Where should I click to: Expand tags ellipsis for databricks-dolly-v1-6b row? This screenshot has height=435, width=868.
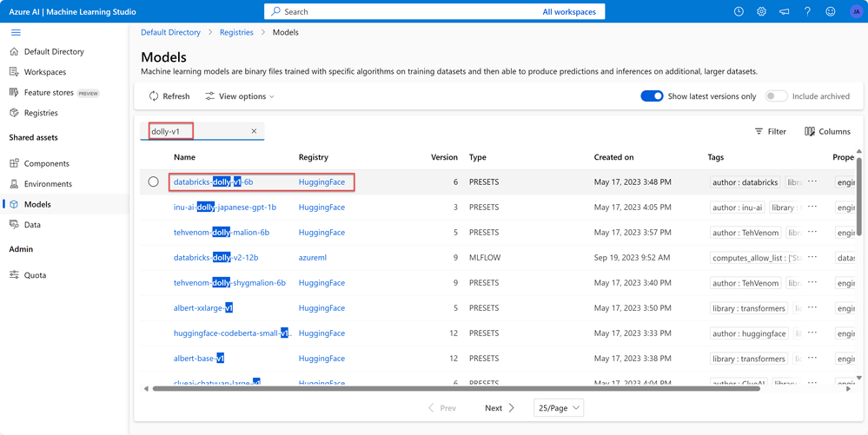(812, 181)
